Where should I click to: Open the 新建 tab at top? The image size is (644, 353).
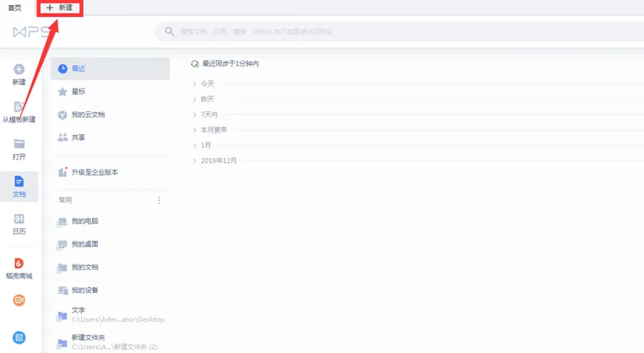(60, 8)
